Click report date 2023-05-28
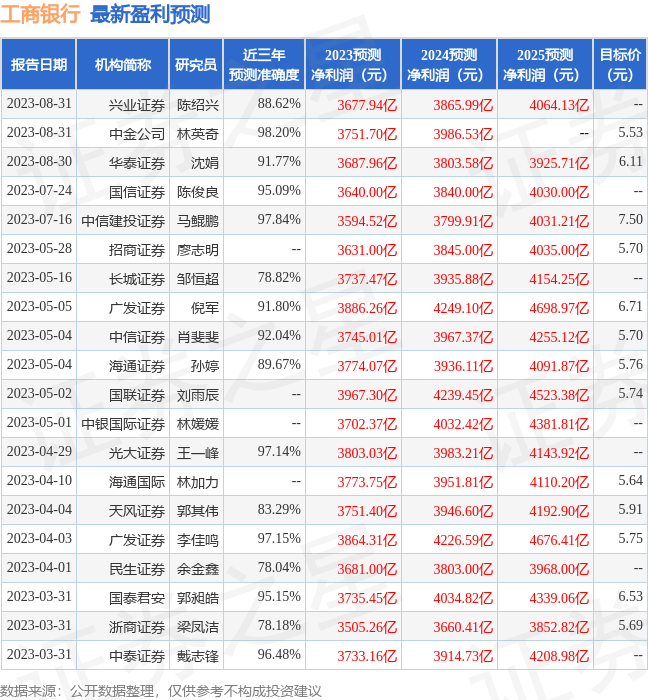This screenshot has height=700, width=648. [39, 249]
